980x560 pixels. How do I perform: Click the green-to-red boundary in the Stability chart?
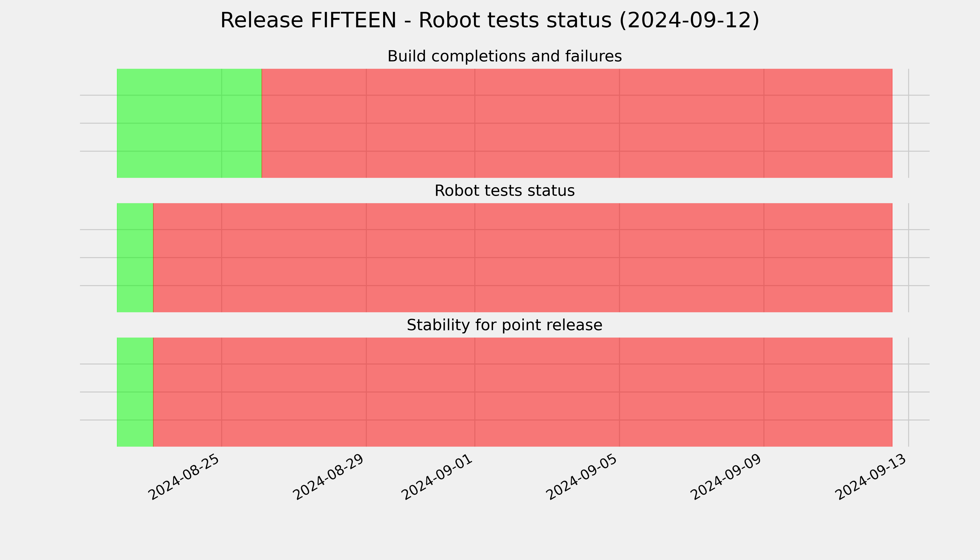pyautogui.click(x=153, y=392)
